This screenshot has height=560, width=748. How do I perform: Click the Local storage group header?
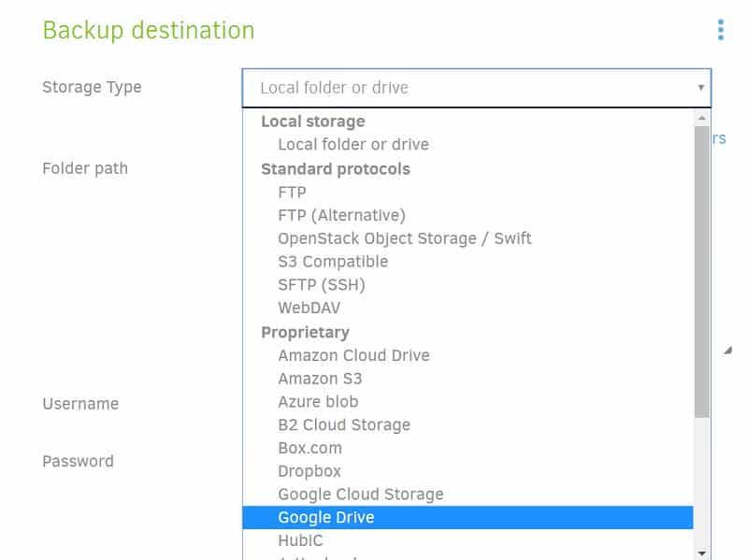point(313,122)
